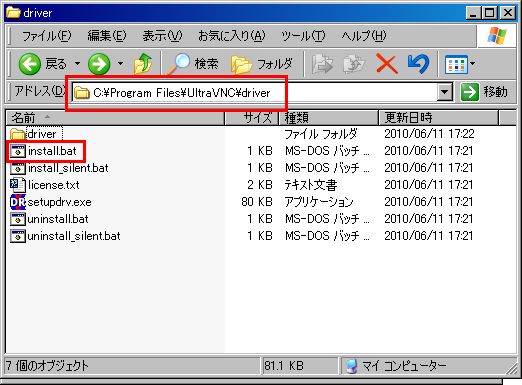Image resolution: width=522 pixels, height=385 pixels.
Task: Select the uninstall.bat file icon
Action: tap(18, 219)
